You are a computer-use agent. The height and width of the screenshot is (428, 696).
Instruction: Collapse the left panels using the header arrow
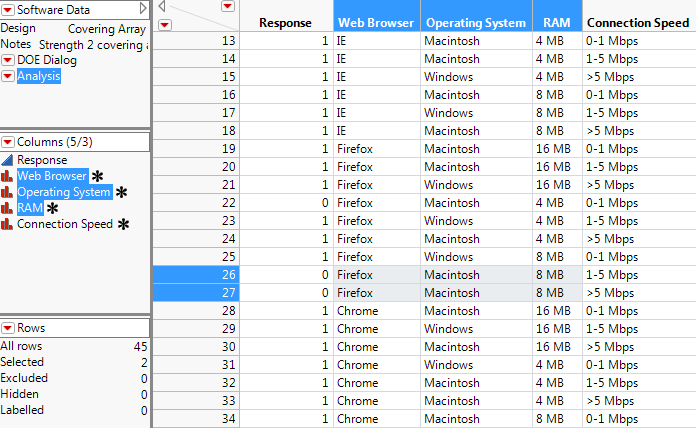click(x=143, y=9)
